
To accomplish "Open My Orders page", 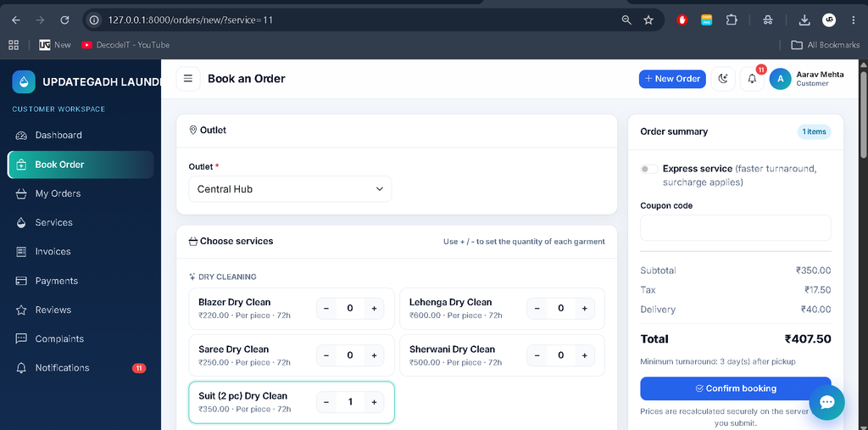I will (81, 193).
